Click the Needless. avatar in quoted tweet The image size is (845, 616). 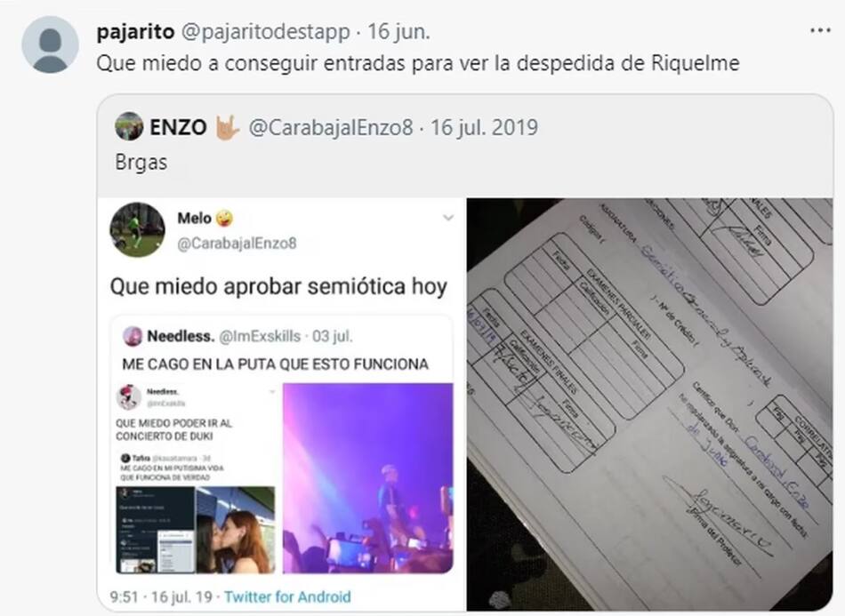coord(133,337)
